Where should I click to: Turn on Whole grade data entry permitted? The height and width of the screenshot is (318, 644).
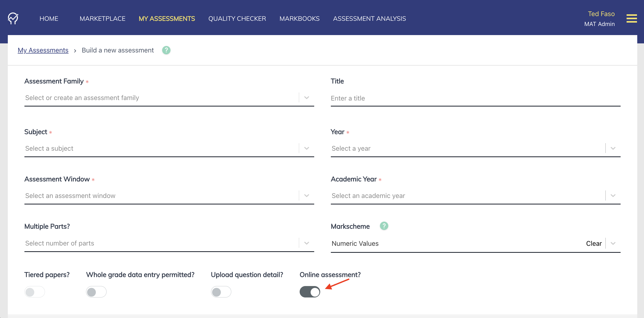point(96,292)
